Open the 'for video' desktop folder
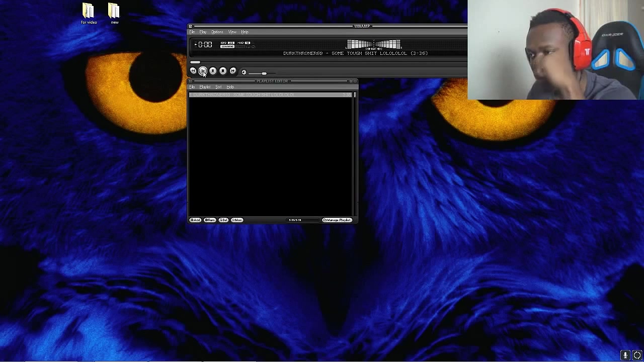Viewport: 644px width, 362px height. pyautogui.click(x=89, y=14)
